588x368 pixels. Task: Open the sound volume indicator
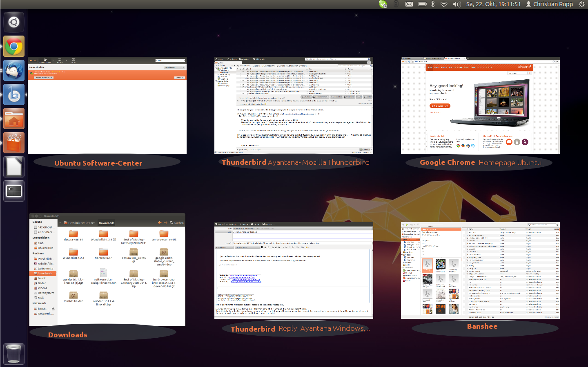click(457, 4)
